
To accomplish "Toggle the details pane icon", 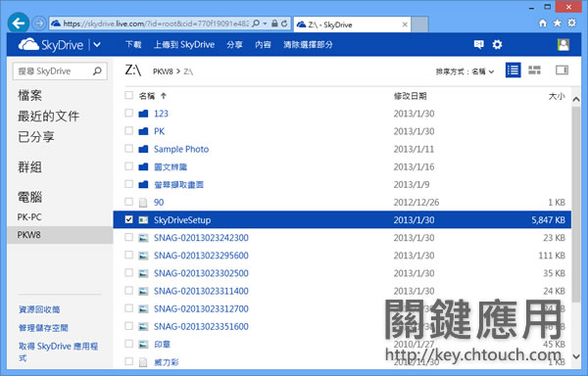I will [x=562, y=70].
